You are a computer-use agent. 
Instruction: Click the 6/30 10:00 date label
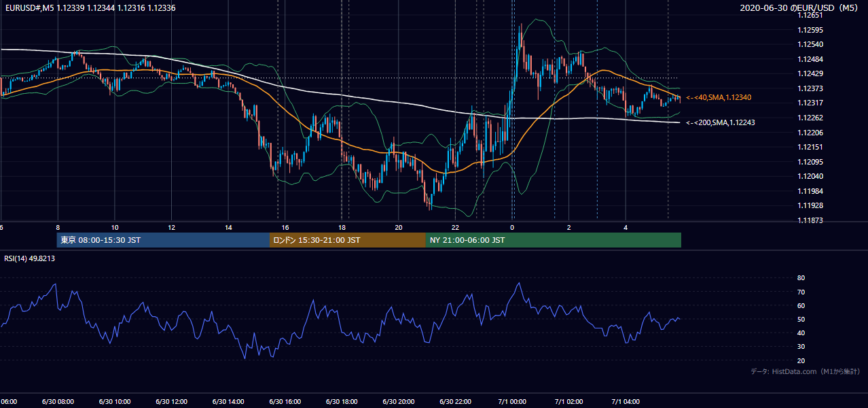click(113, 402)
